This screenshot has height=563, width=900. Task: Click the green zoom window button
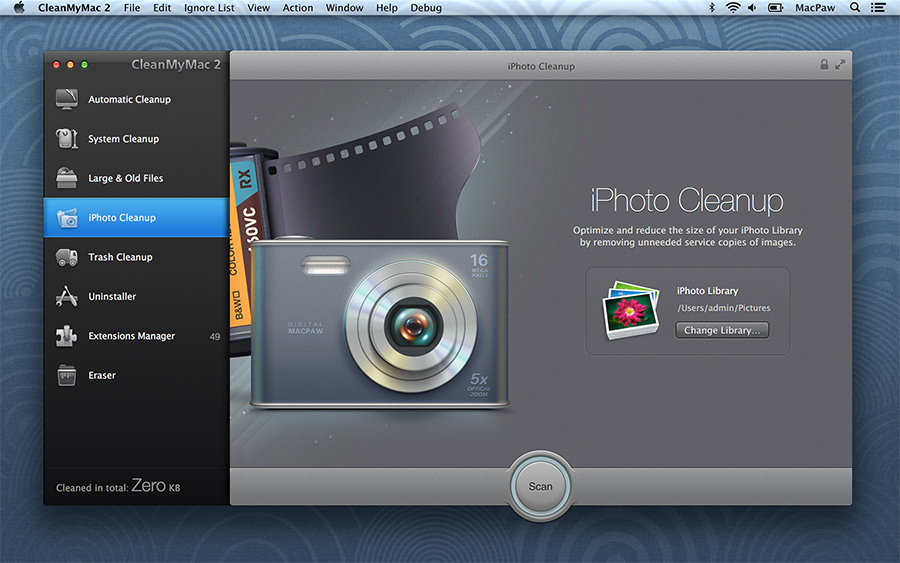coord(84,65)
